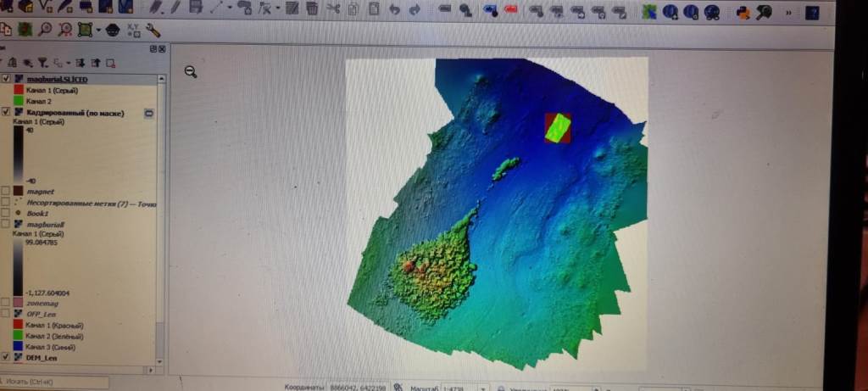Image resolution: width=868 pixels, height=391 pixels.
Task: Click the green georeferencer map icon
Action: point(649,12)
